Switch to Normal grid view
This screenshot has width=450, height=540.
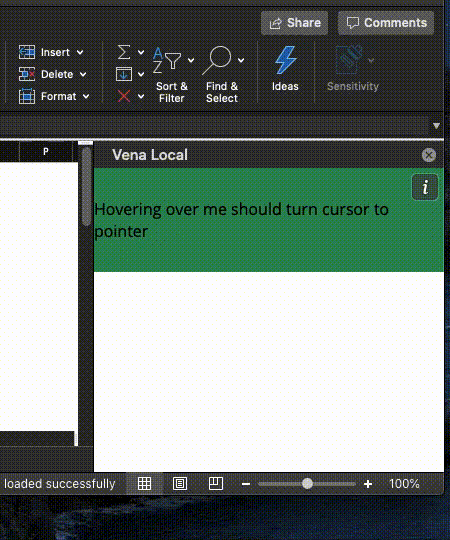[x=144, y=484]
